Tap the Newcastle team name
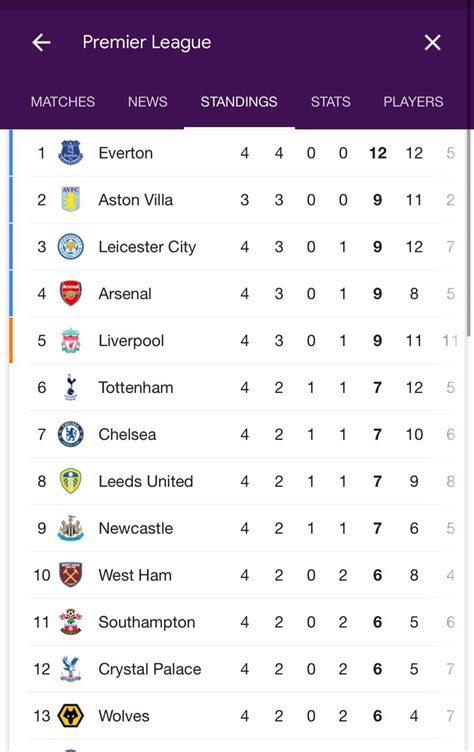The image size is (474, 752). coord(136,528)
